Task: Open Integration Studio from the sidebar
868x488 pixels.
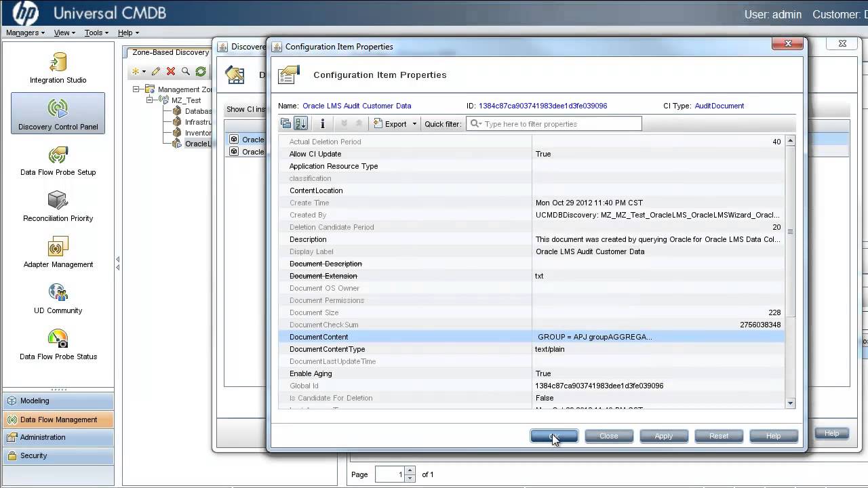Action: [58, 68]
